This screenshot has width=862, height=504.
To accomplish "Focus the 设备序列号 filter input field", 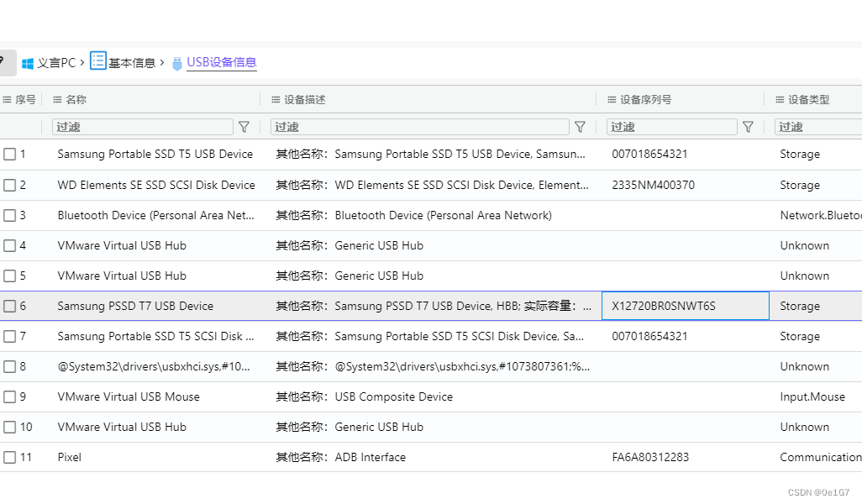I will [x=672, y=127].
